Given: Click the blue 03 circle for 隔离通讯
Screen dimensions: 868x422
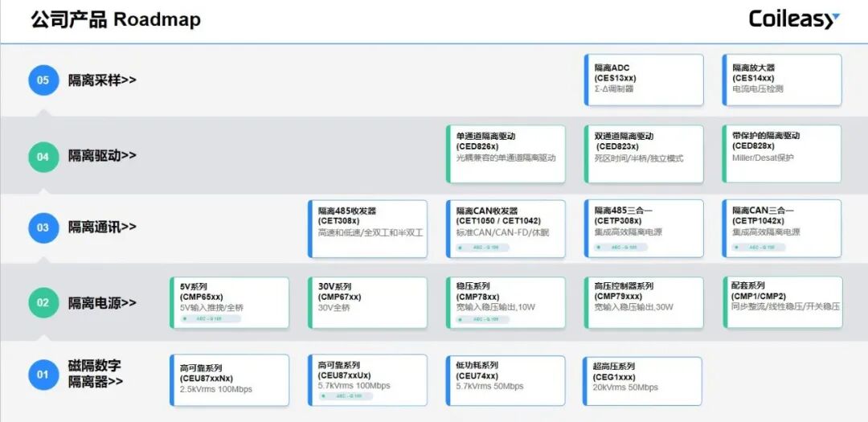Looking at the screenshot, I should click(43, 227).
